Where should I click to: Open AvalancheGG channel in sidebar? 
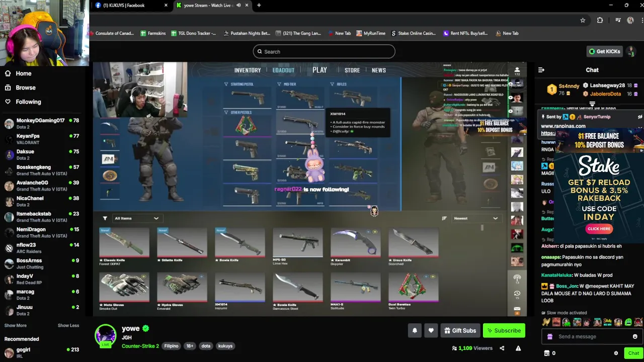tap(41, 186)
